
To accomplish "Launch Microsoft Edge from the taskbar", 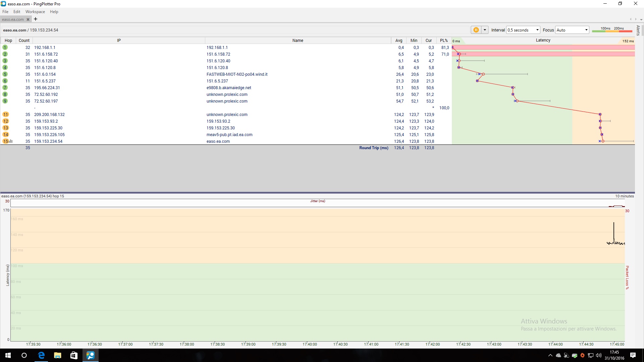I will 41,355.
